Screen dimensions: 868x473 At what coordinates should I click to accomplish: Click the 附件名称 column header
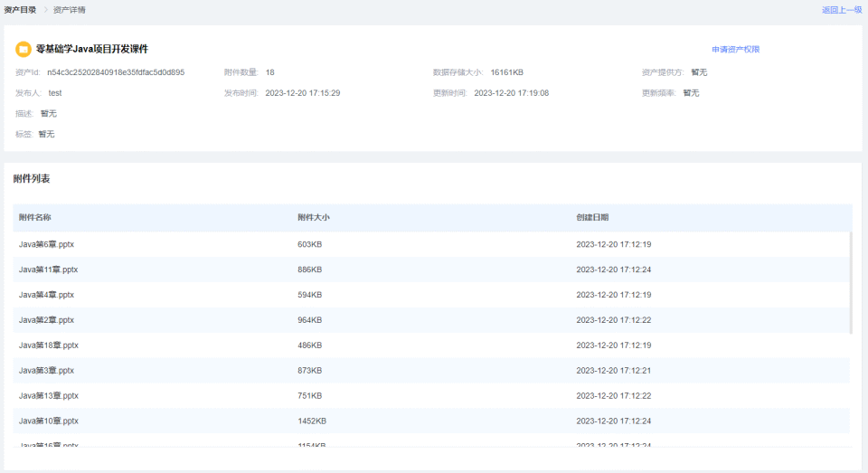35,218
